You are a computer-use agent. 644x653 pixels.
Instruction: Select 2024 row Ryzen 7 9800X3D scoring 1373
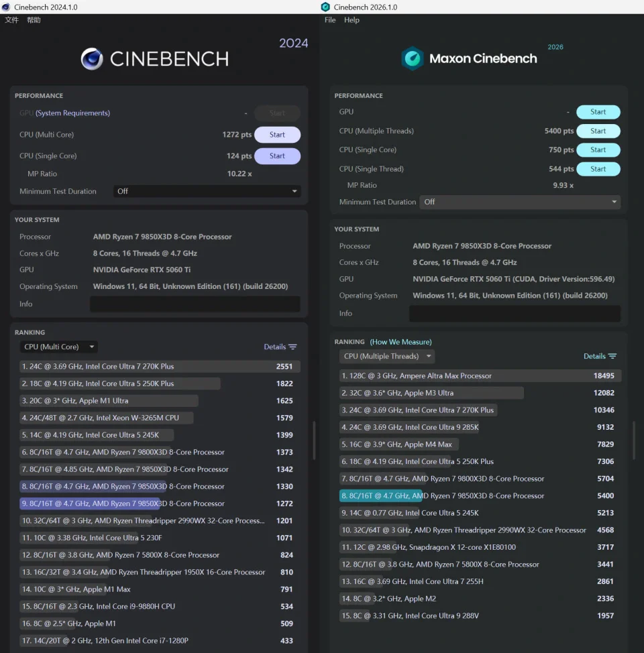(x=160, y=452)
